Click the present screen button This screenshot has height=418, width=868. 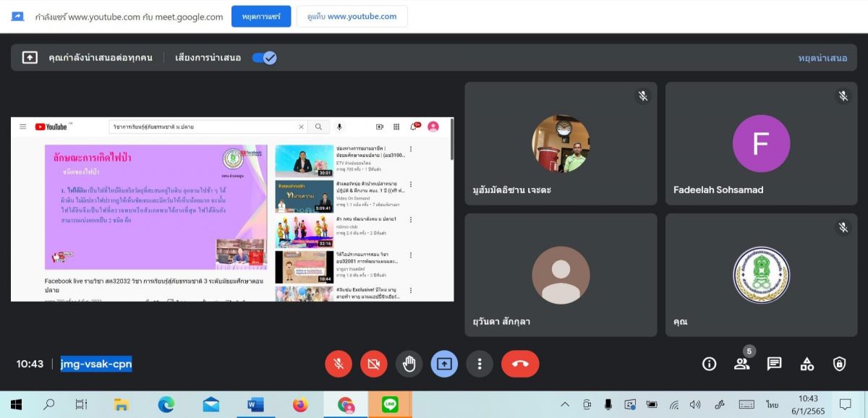tap(444, 364)
